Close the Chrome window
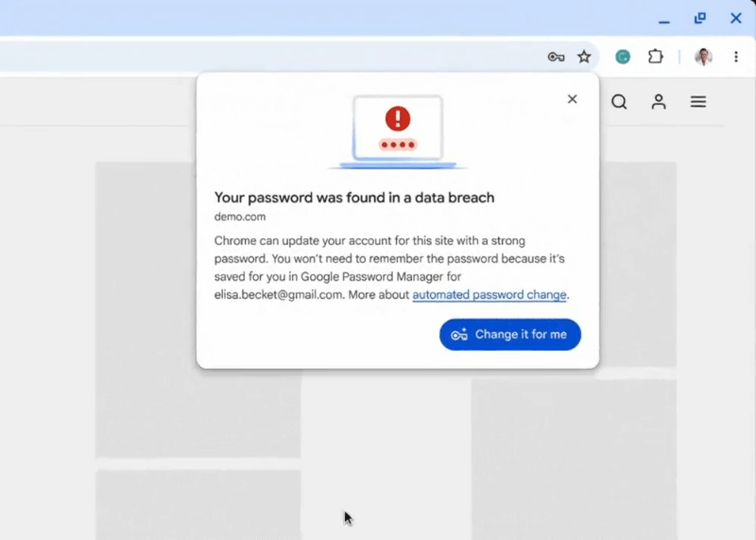 (x=735, y=18)
